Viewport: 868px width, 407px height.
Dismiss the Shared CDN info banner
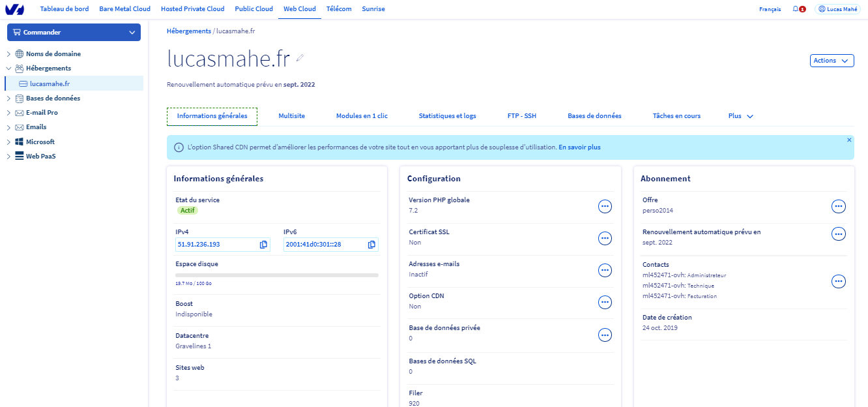849,140
